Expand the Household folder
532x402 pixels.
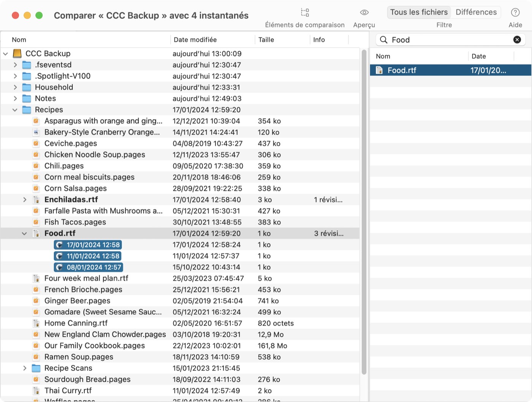tap(15, 87)
